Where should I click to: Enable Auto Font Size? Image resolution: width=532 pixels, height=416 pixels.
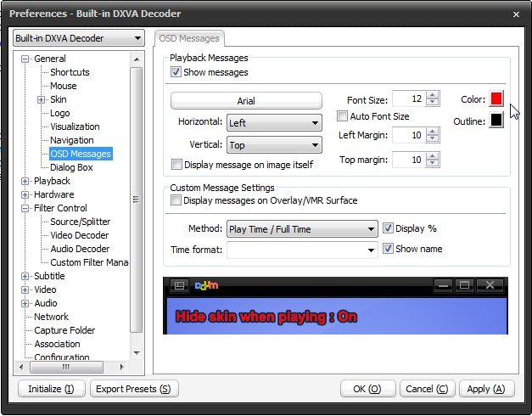[342, 116]
